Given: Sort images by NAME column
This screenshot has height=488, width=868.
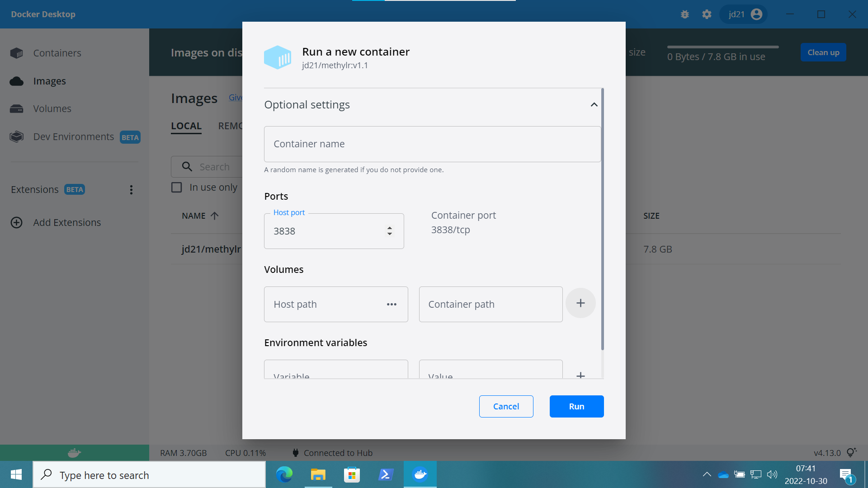Looking at the screenshot, I should (x=200, y=216).
